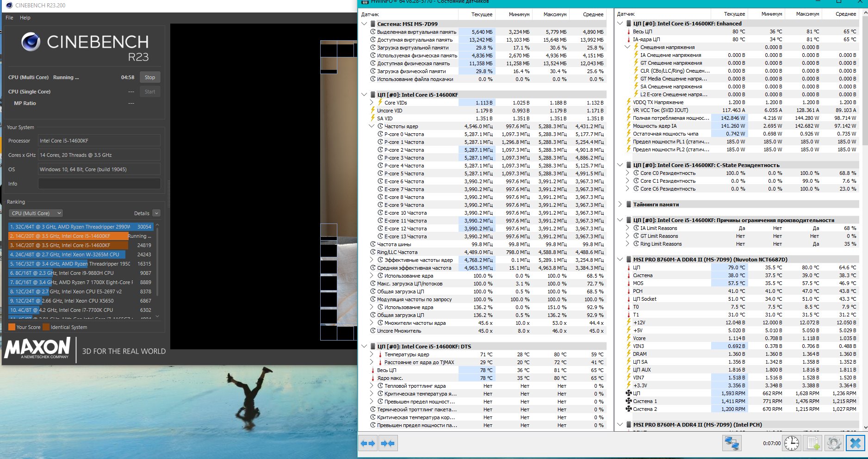Expand the Тайминги памяти section

coord(620,205)
